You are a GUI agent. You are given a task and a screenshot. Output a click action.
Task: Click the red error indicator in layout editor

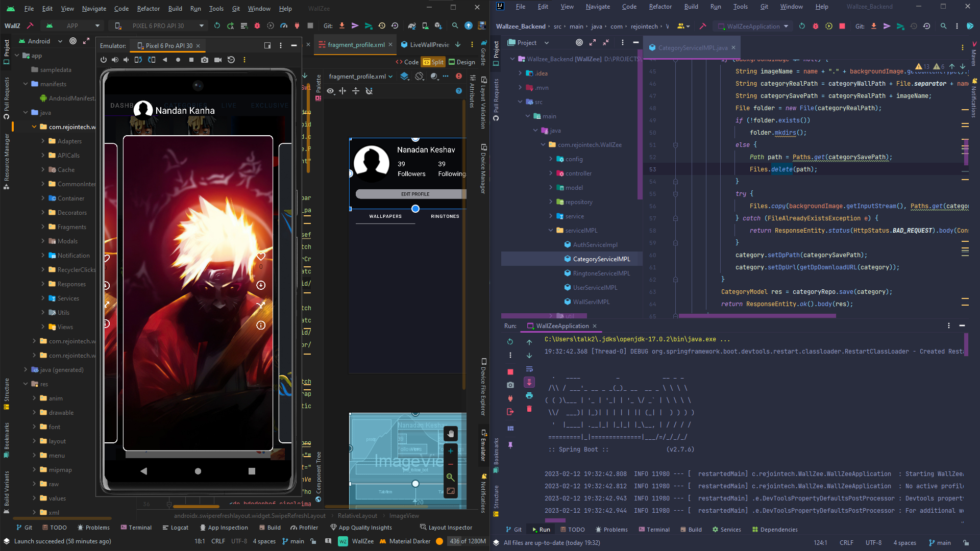459,76
